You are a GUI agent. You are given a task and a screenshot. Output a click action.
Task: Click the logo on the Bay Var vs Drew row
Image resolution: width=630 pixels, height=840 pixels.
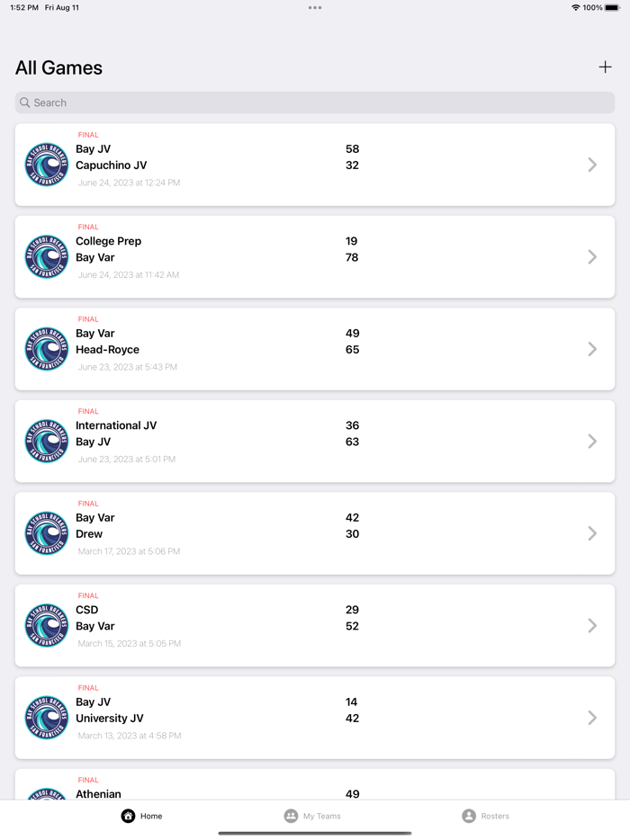(46, 533)
